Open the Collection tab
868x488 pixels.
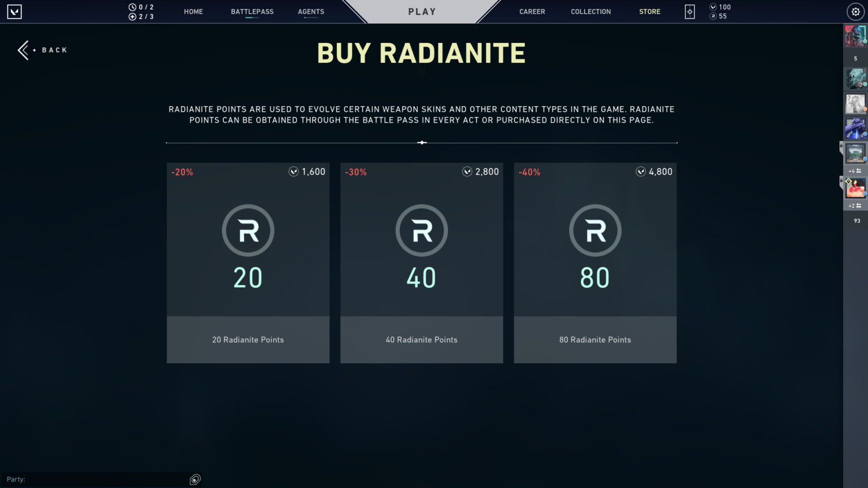pyautogui.click(x=591, y=11)
